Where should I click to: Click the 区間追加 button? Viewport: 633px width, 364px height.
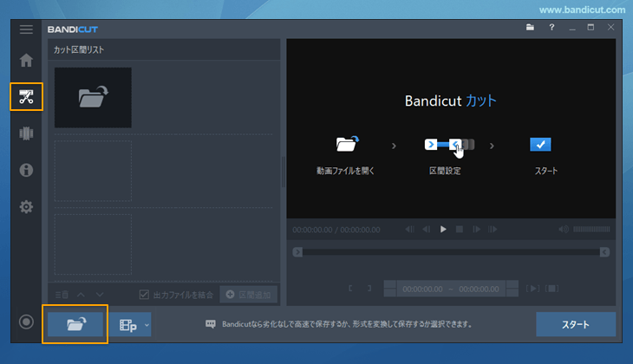tap(249, 295)
